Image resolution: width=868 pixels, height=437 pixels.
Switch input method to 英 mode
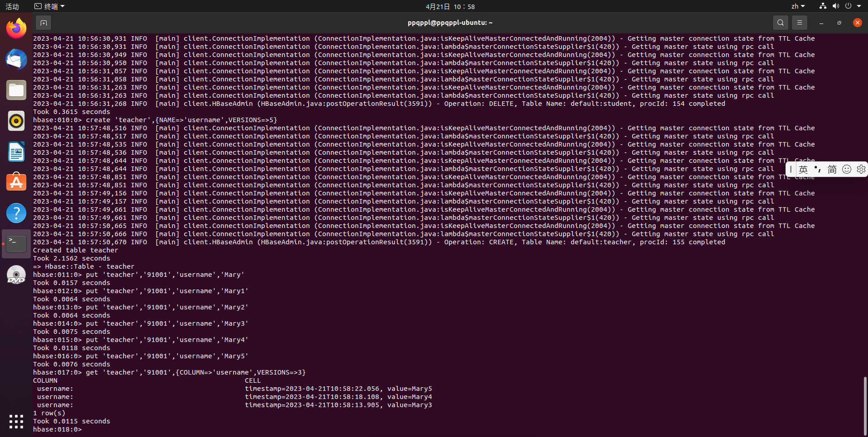tap(803, 169)
